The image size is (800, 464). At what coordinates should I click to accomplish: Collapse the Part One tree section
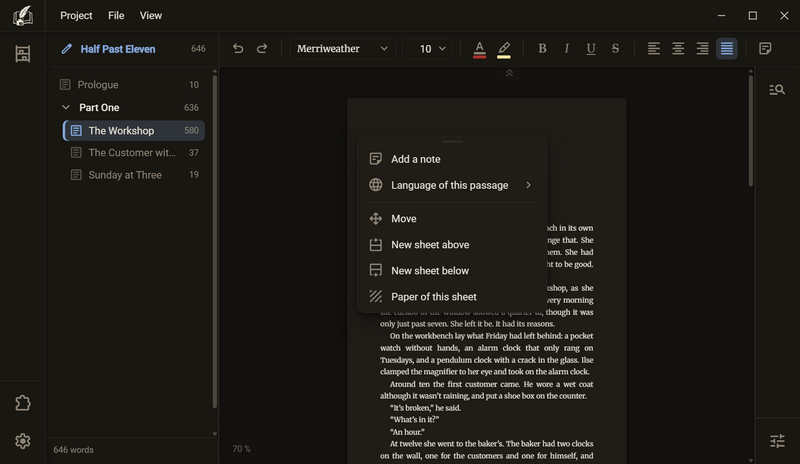click(x=66, y=107)
